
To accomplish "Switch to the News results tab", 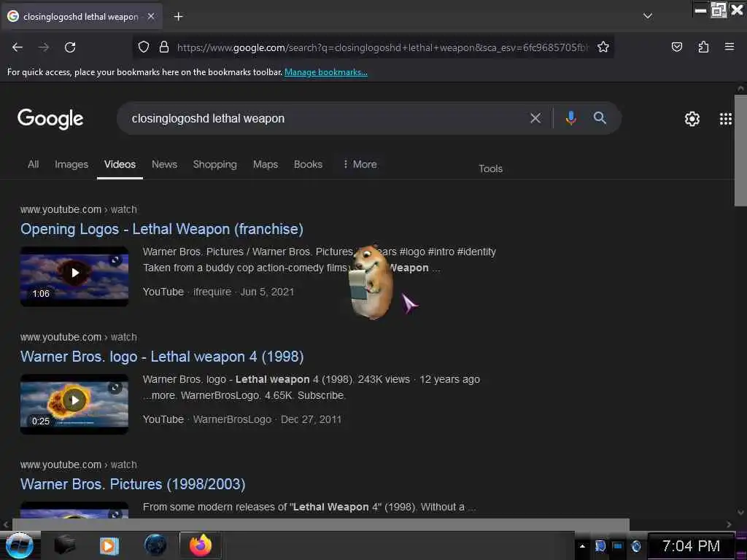I will point(164,164).
